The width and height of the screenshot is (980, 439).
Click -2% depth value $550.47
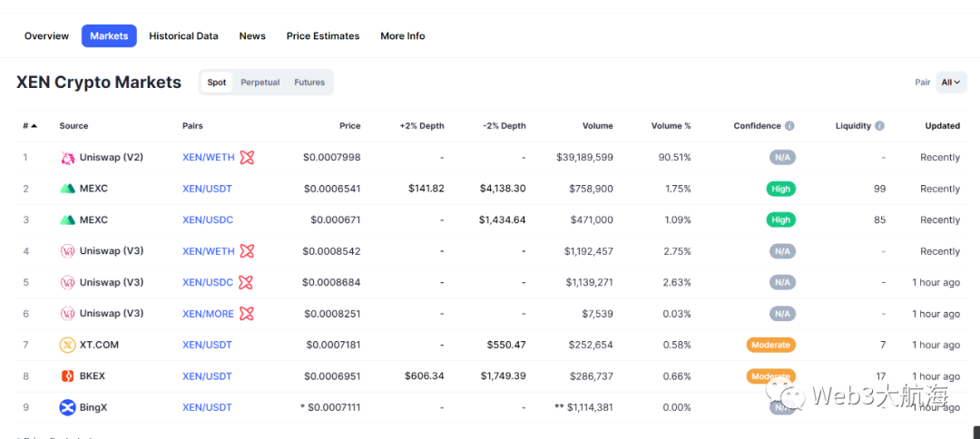(507, 345)
